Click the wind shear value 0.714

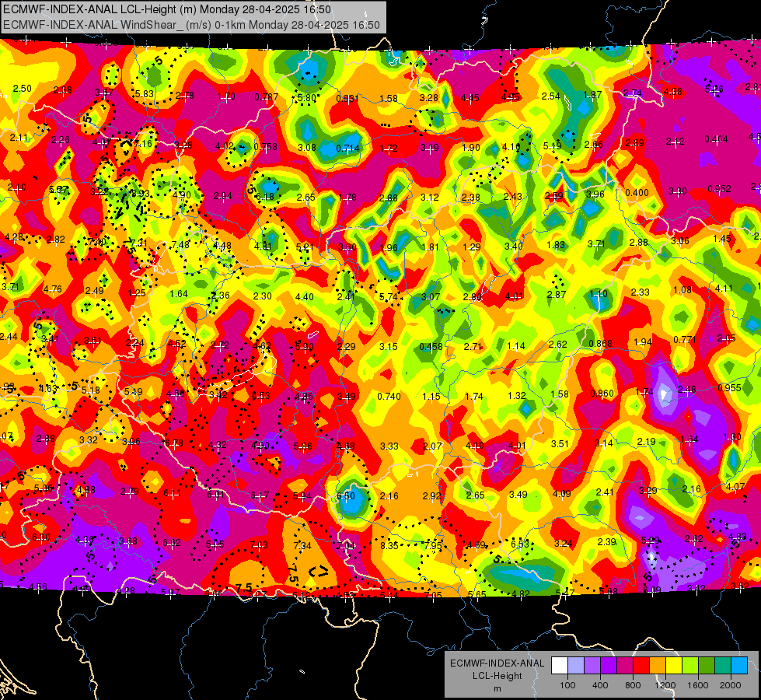coord(347,148)
